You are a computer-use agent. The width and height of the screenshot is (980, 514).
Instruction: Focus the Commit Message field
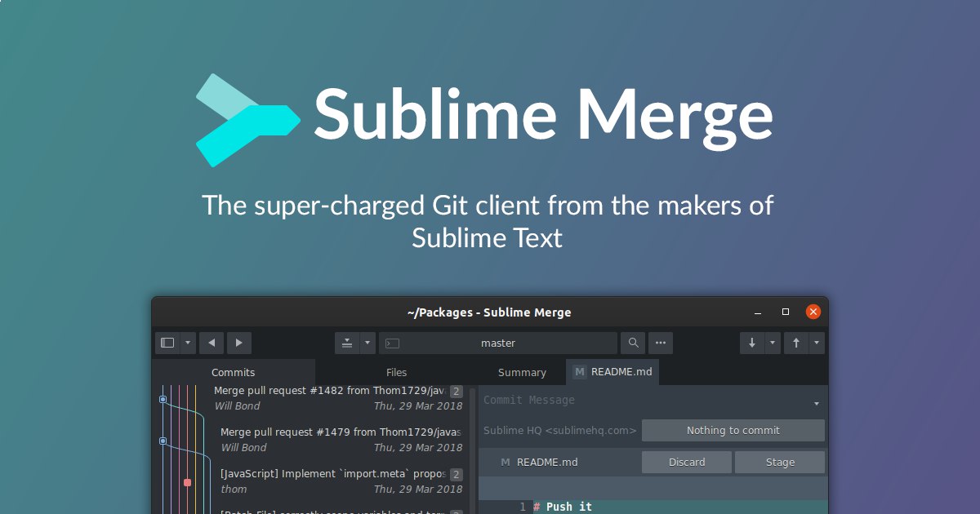point(645,401)
